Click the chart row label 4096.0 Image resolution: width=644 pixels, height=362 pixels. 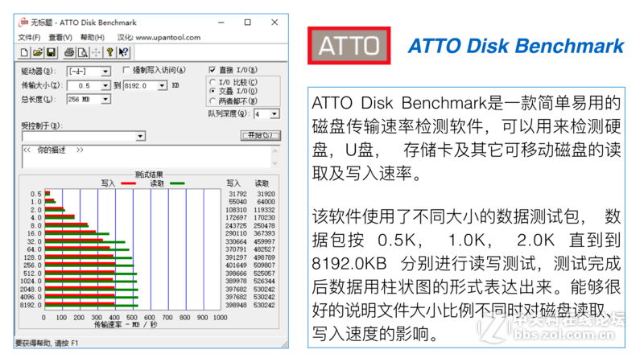(x=31, y=297)
